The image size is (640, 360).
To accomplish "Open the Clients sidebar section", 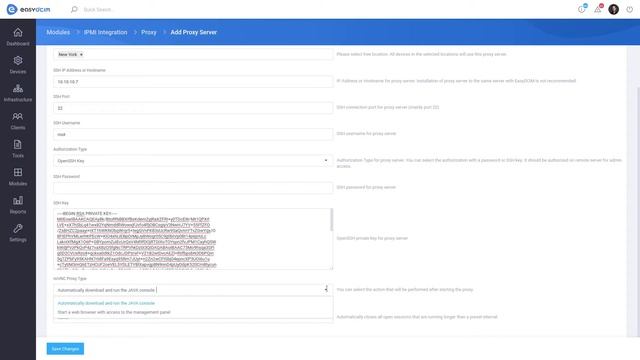I will pyautogui.click(x=18, y=121).
